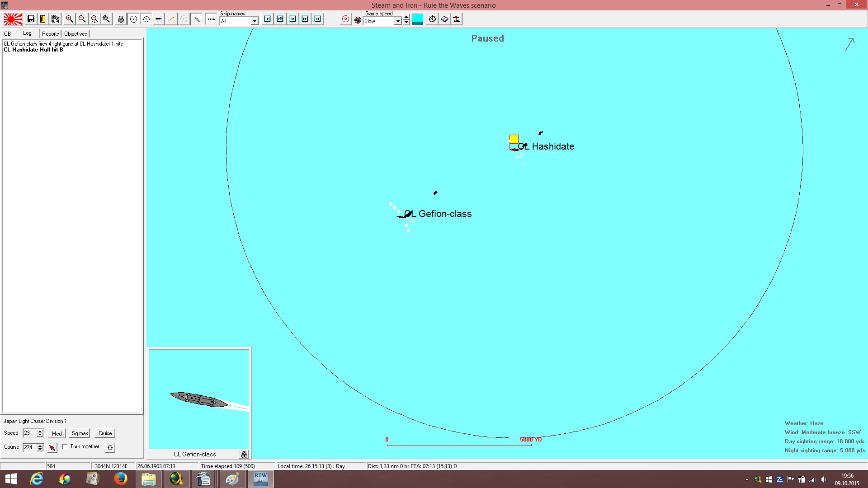Set speed to Med

click(57, 433)
